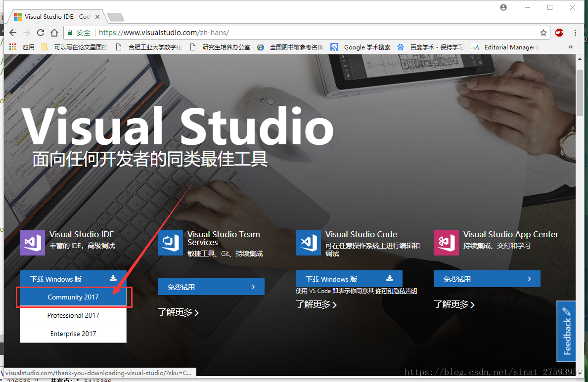The height and width of the screenshot is (382, 588).
Task: Click the pink App Center logo
Action: (446, 243)
